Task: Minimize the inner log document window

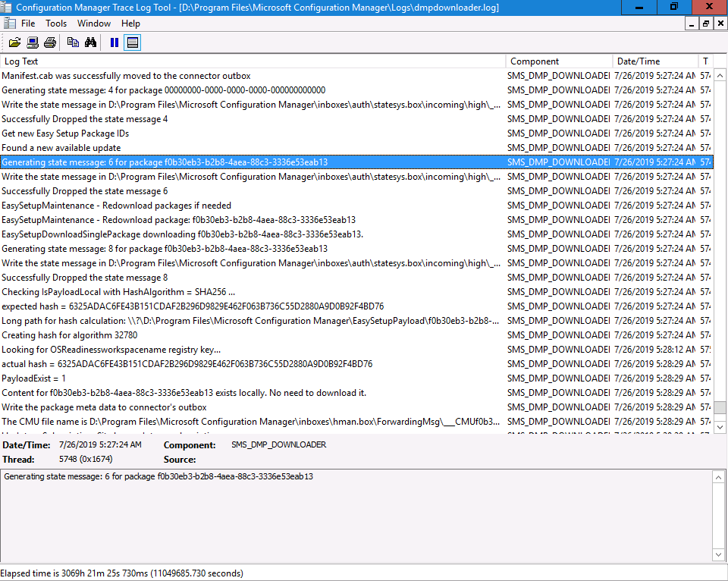Action: (692, 24)
